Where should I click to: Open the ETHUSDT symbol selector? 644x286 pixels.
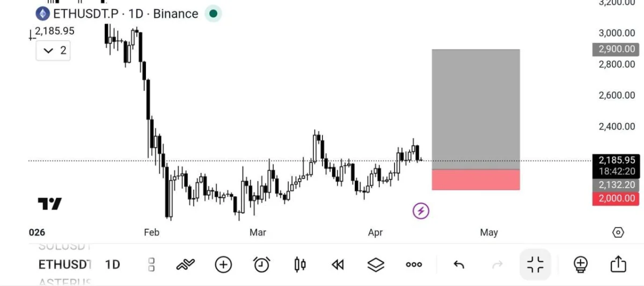[64, 264]
